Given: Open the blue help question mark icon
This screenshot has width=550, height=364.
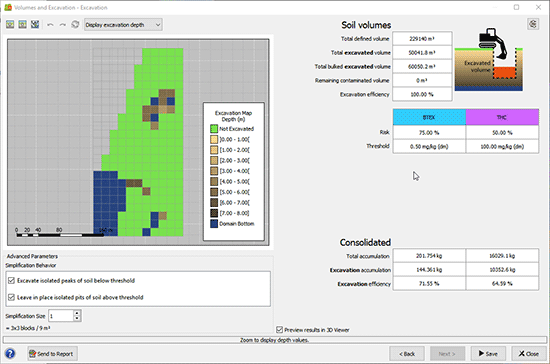Looking at the screenshot, I should (x=10, y=353).
